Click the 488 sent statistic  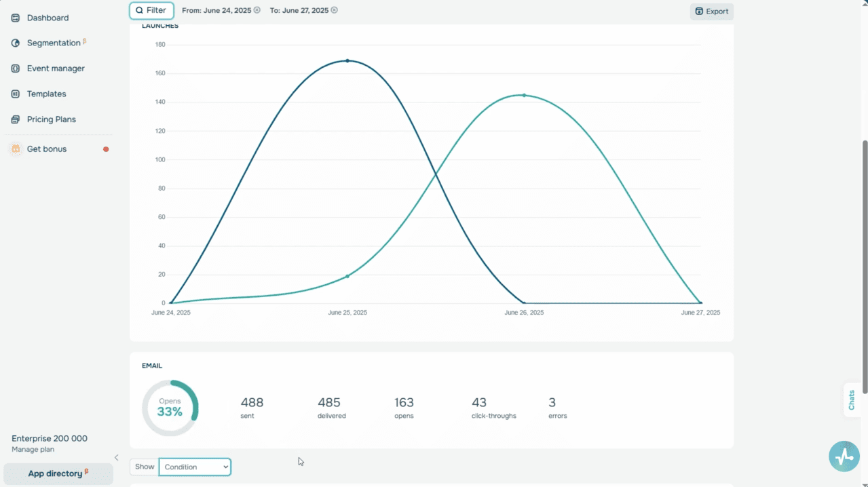(x=252, y=408)
